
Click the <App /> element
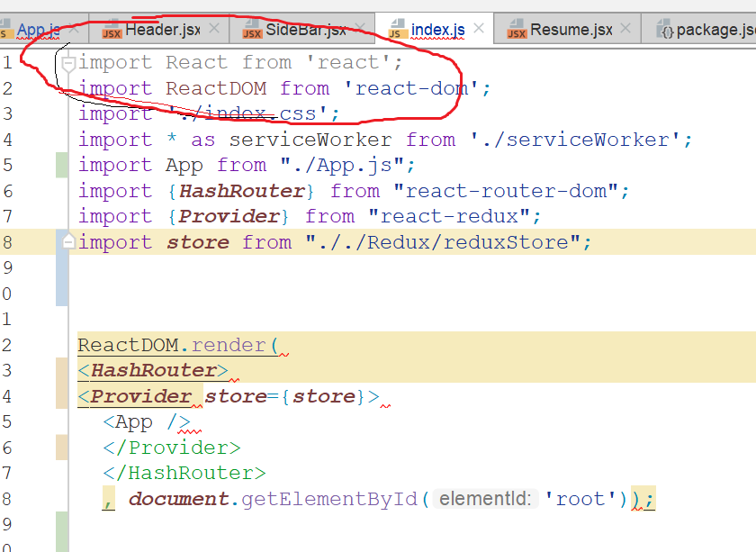click(x=147, y=422)
